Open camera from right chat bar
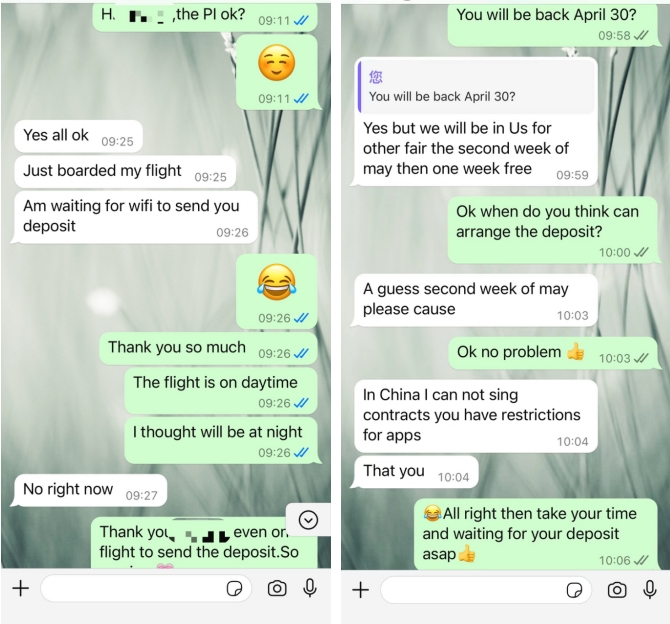Image resolution: width=670 pixels, height=624 pixels. pyautogui.click(x=617, y=590)
